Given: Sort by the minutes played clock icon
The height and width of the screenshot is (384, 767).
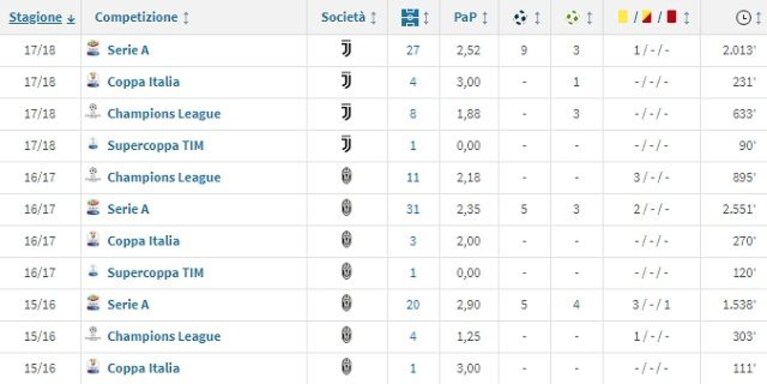Looking at the screenshot, I should point(743,18).
